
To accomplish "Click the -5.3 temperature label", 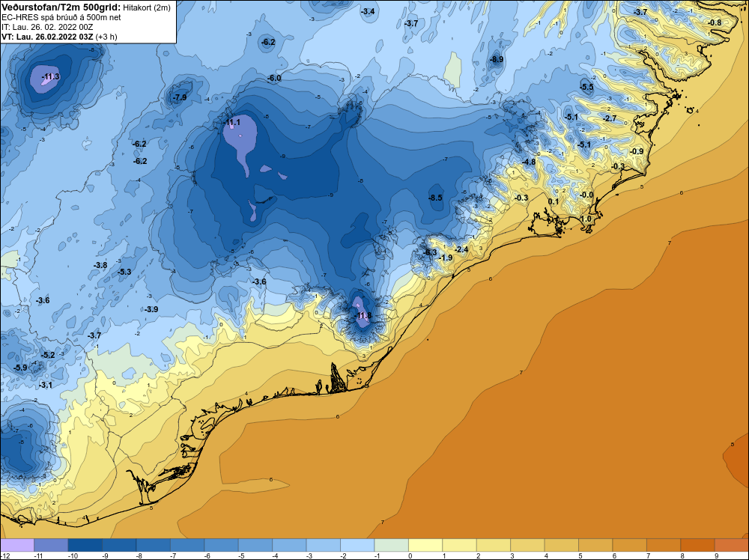I will (x=124, y=272).
